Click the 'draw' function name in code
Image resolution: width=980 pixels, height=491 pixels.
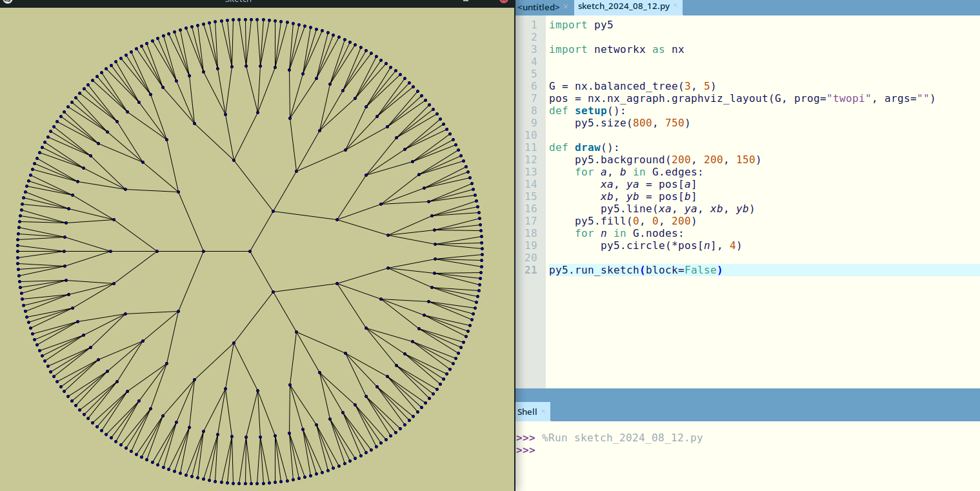click(x=588, y=148)
